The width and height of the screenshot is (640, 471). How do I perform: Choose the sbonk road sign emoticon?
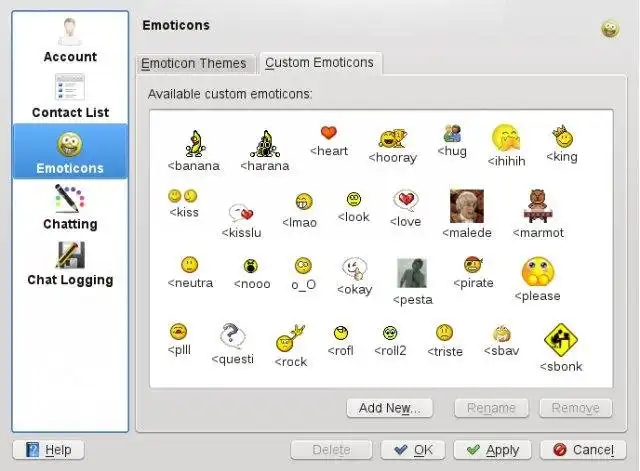[561, 340]
